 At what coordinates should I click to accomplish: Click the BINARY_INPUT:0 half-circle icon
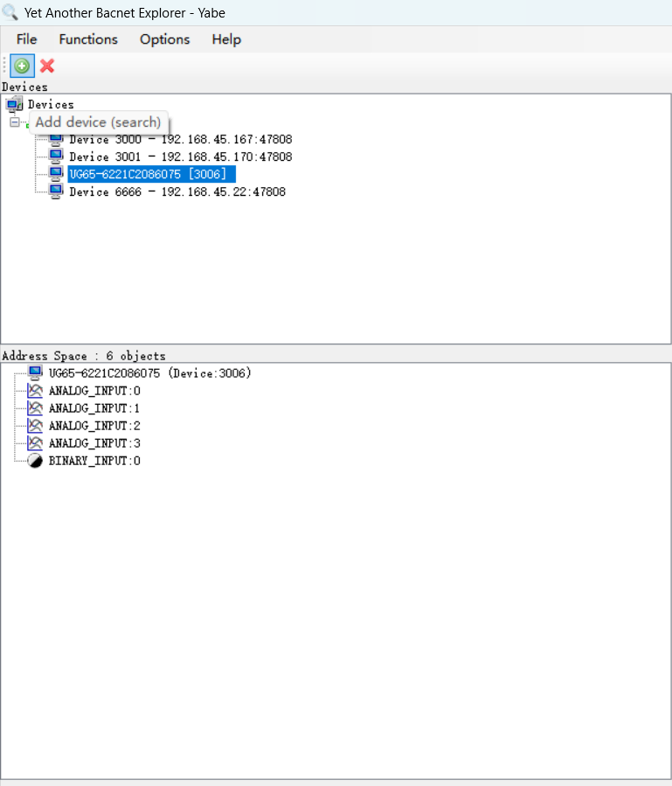click(35, 461)
